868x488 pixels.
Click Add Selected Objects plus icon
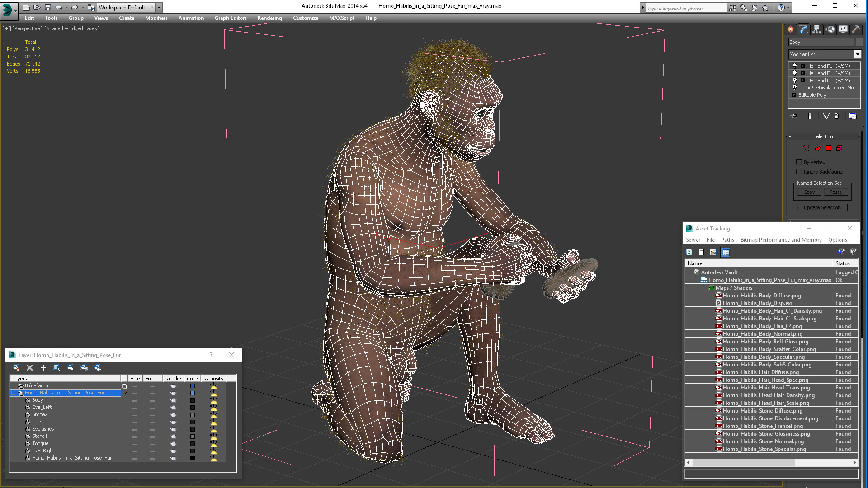[x=43, y=368]
